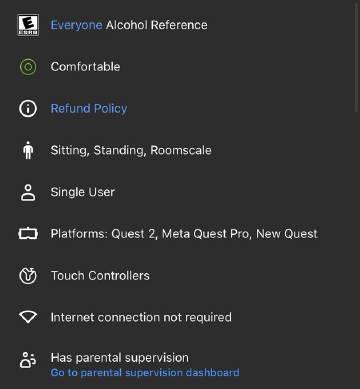Screen dimensions: 360x389
Task: Click the Wi-Fi internet connection icon
Action: coord(28,317)
